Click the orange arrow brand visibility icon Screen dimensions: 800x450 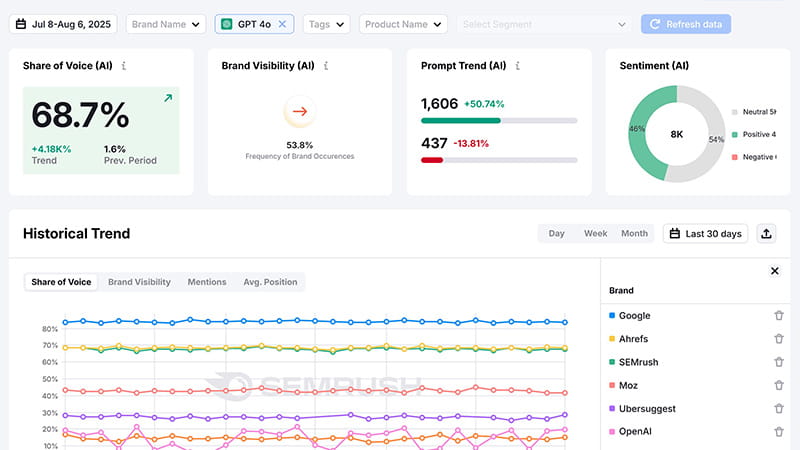[299, 111]
